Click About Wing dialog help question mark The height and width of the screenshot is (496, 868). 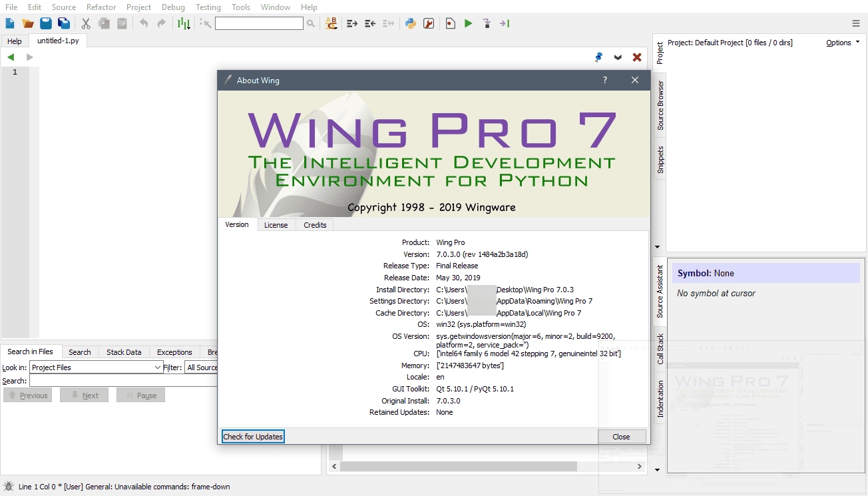605,80
